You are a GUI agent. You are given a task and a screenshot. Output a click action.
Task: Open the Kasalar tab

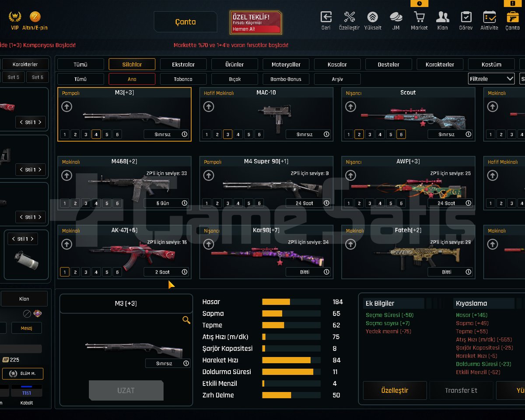click(x=337, y=64)
